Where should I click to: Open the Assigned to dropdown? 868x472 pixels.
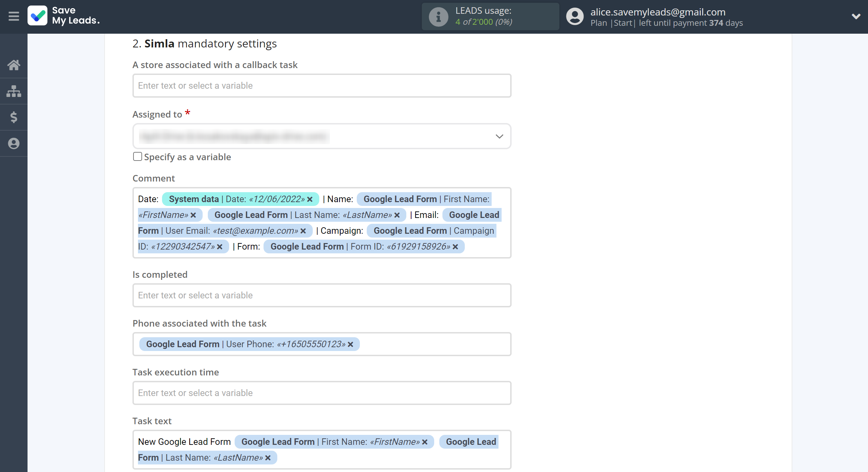pyautogui.click(x=322, y=136)
